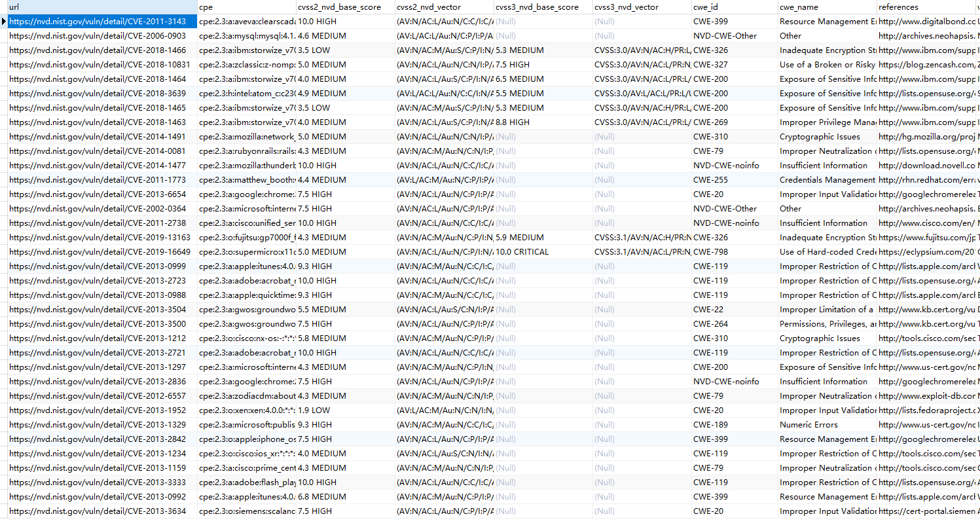
Task: Select the CWE-22 cell
Action: point(735,310)
